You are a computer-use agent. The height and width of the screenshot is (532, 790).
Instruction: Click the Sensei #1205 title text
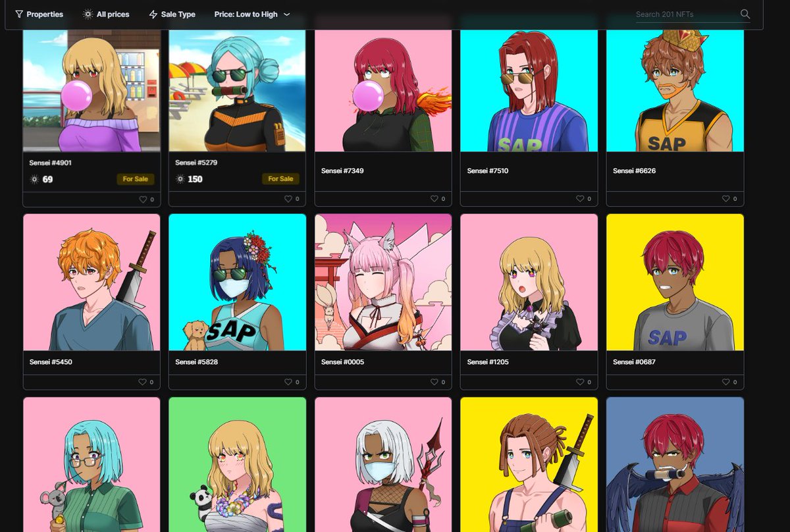pos(488,362)
